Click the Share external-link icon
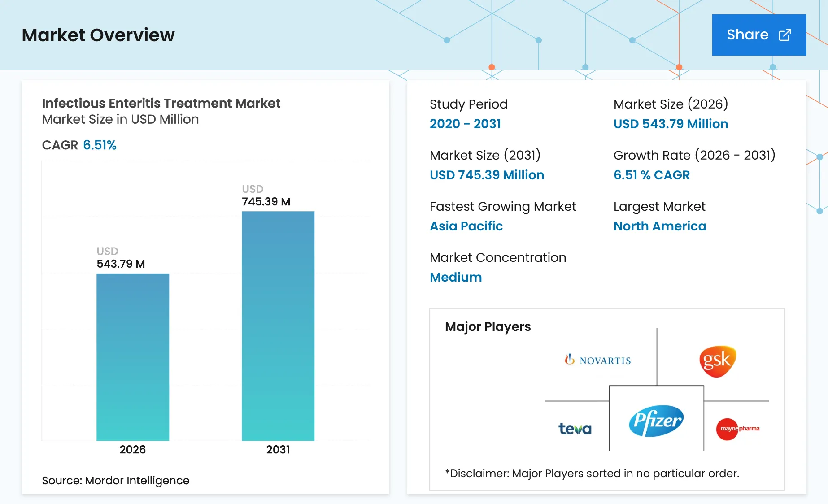Screen dimensions: 828x504 (784, 35)
